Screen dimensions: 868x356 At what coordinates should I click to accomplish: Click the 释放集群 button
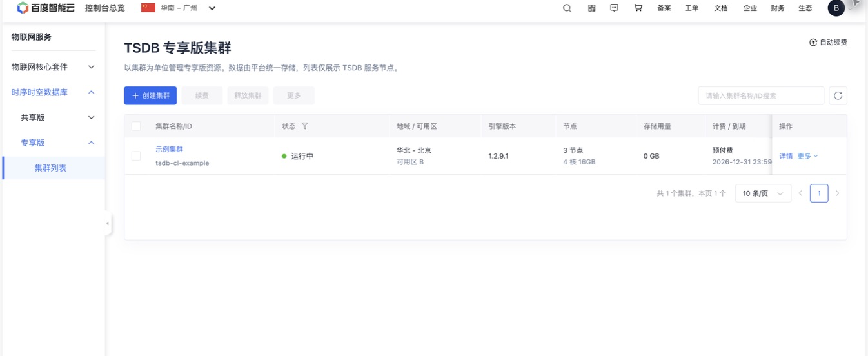pyautogui.click(x=248, y=95)
